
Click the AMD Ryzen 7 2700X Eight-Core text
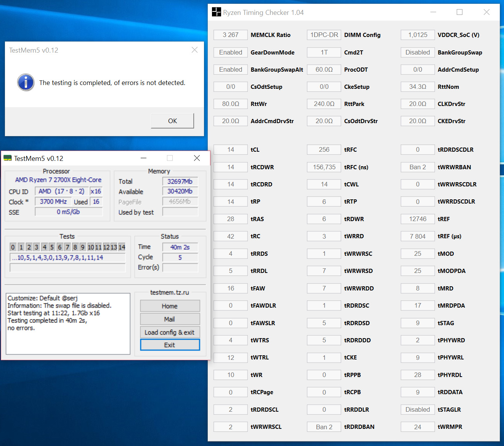coord(58,180)
